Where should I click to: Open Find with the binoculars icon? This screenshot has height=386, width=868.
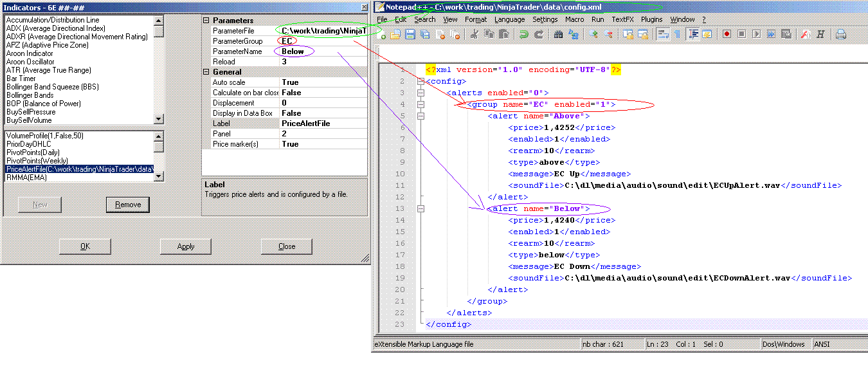tap(559, 35)
